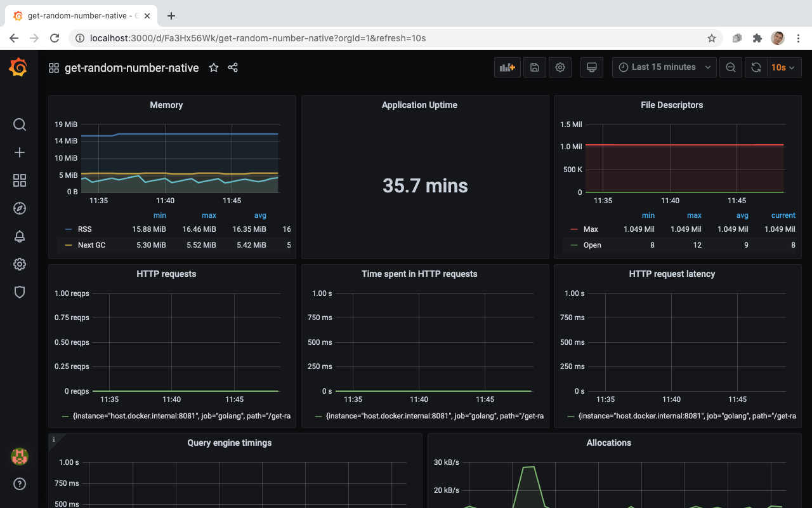Sort File Descriptors legend by current column
Screen dimensions: 812x508
783,216
